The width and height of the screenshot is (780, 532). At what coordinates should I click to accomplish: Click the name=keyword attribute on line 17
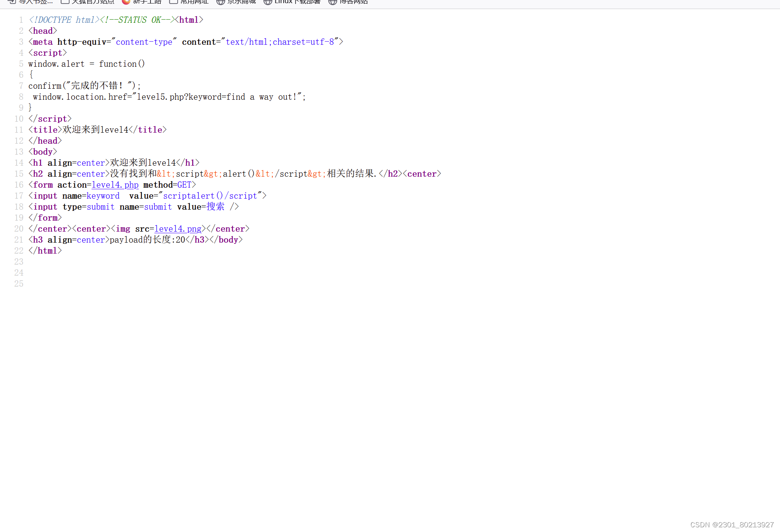(x=91, y=196)
